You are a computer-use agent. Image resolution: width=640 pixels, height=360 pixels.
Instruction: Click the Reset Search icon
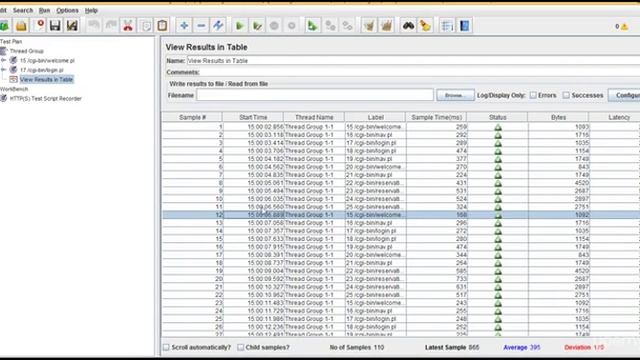(x=425, y=26)
